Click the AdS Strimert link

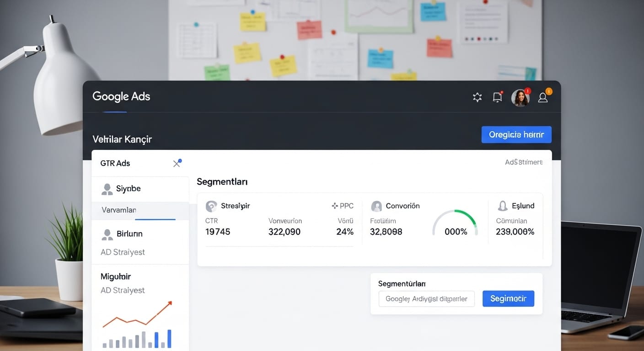pyautogui.click(x=524, y=162)
